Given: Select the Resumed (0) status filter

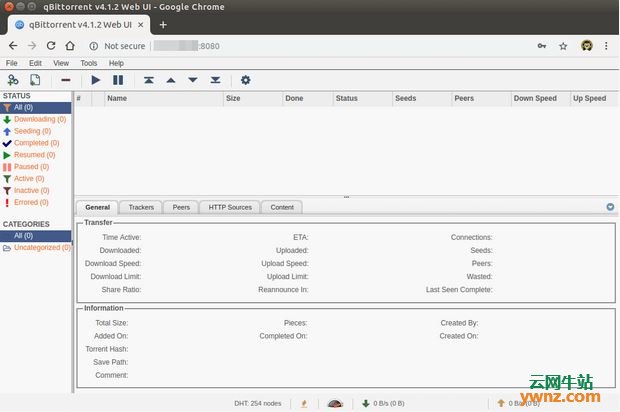Looking at the screenshot, I should click(x=34, y=155).
